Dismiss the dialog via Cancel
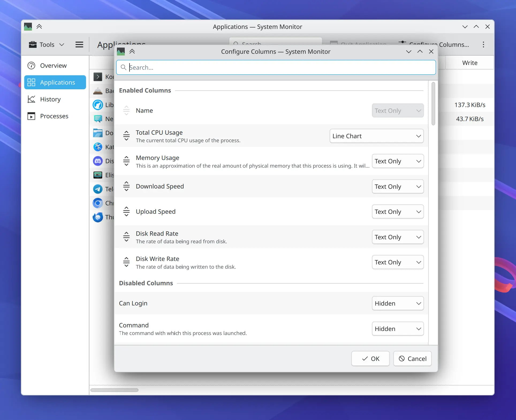This screenshot has height=420, width=516. coord(412,359)
